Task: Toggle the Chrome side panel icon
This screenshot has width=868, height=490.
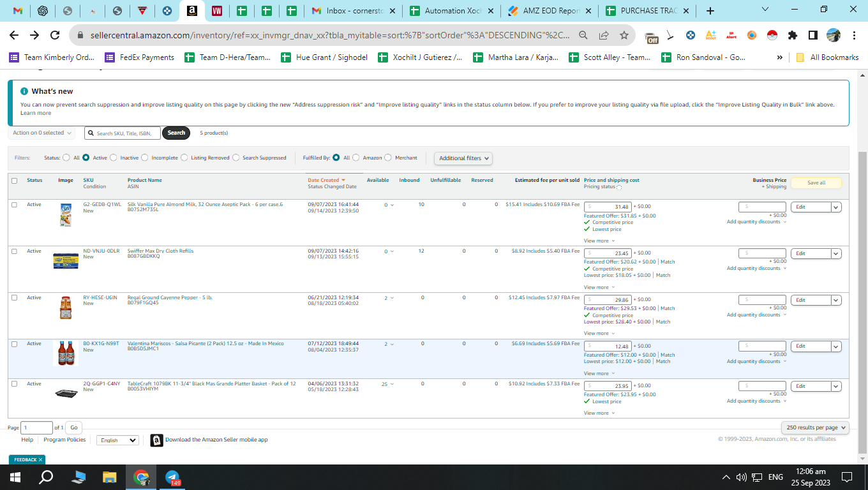Action: point(813,36)
